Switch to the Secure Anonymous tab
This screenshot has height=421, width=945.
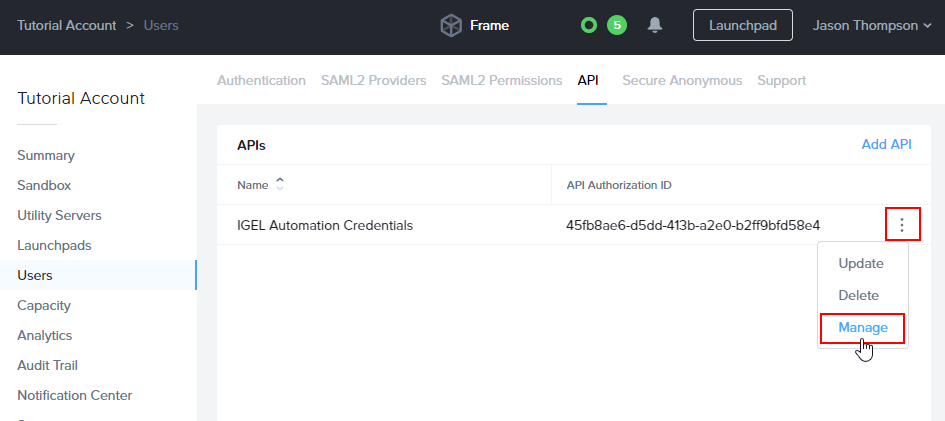click(x=682, y=80)
